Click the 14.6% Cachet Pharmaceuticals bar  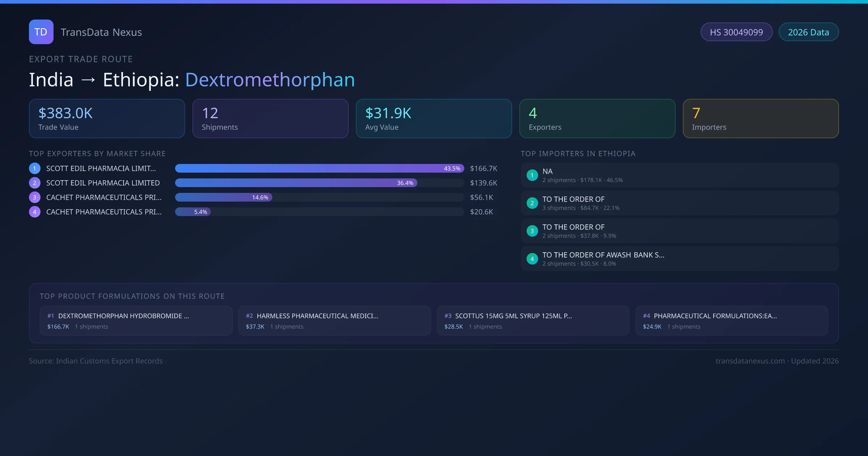point(223,197)
